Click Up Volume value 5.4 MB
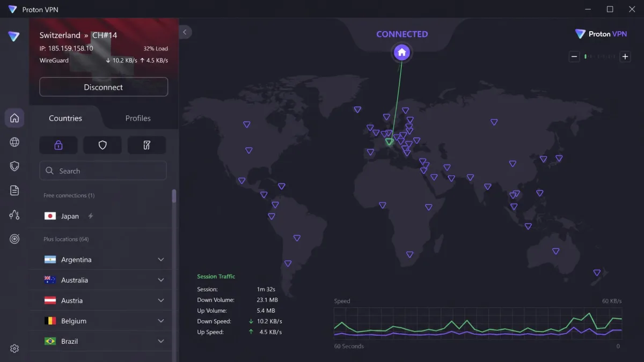The height and width of the screenshot is (362, 644). pyautogui.click(x=266, y=311)
